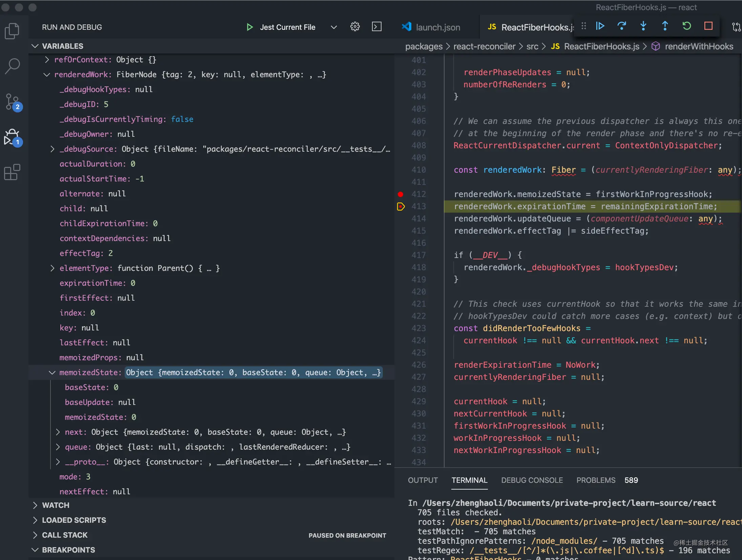Image resolution: width=742 pixels, height=560 pixels.
Task: Select the TERMINAL panel tab
Action: click(469, 480)
